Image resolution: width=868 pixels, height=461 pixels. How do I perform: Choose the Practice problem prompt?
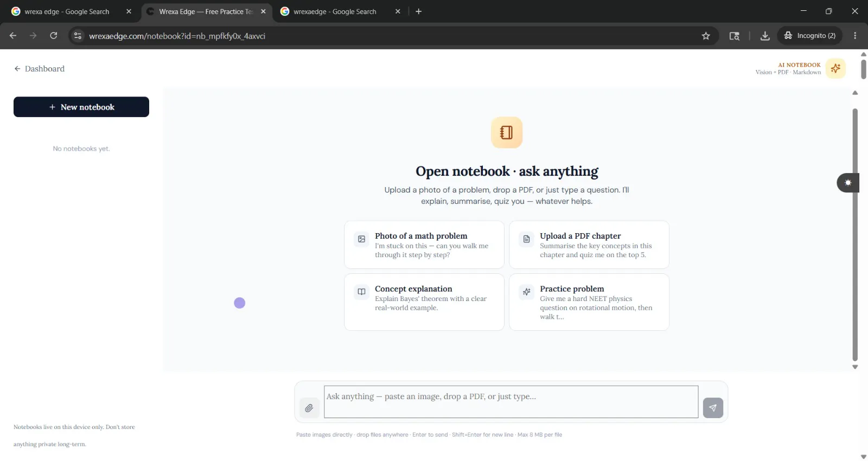(x=589, y=302)
